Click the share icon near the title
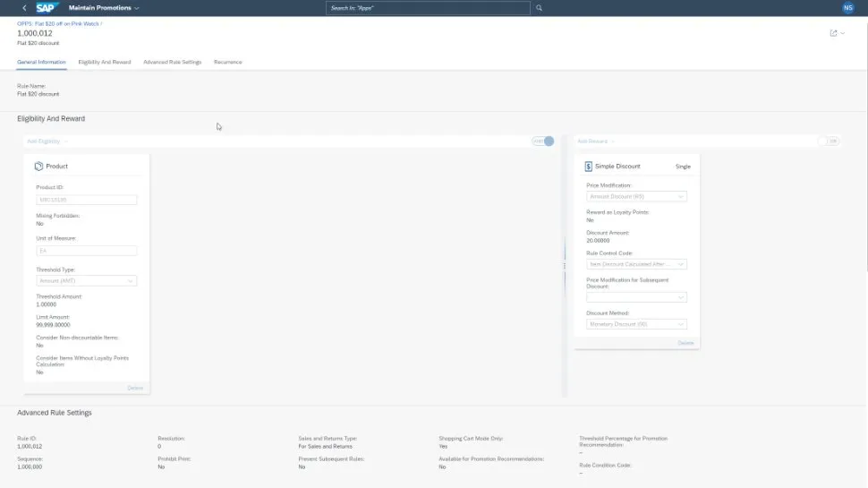Image resolution: width=868 pixels, height=488 pixels. (834, 33)
